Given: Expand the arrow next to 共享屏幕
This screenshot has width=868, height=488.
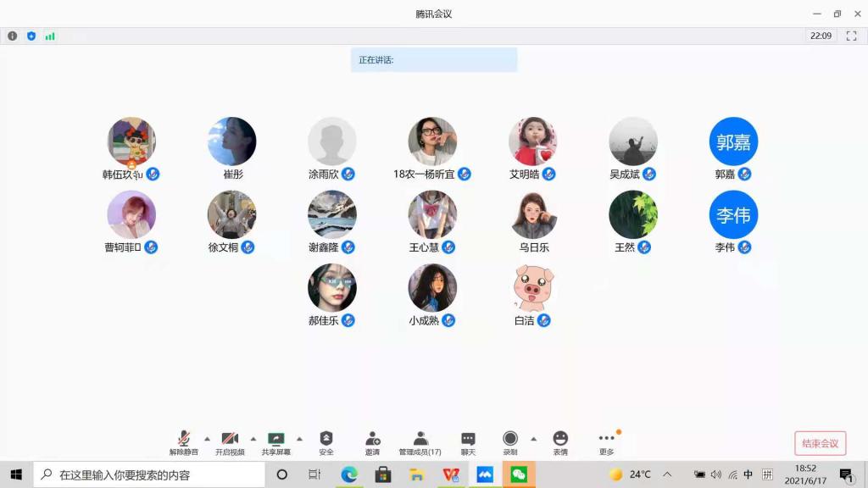Looking at the screenshot, I should click(x=299, y=439).
